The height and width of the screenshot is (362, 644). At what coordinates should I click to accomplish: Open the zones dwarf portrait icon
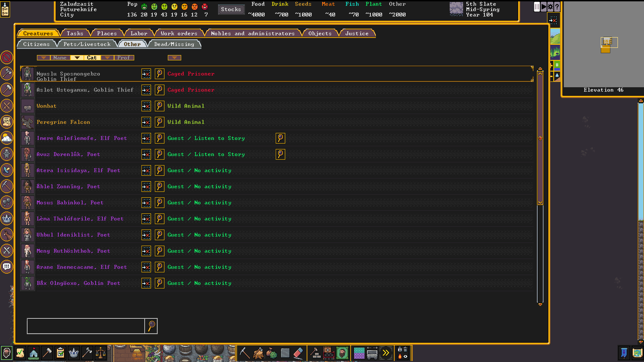click(x=342, y=353)
